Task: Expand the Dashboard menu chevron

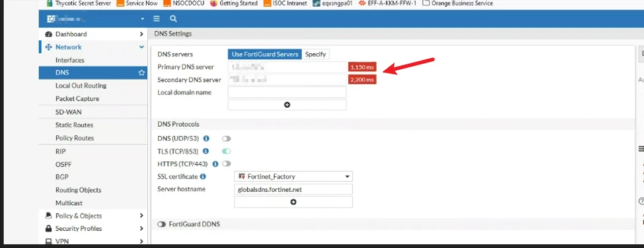Action: click(x=141, y=34)
